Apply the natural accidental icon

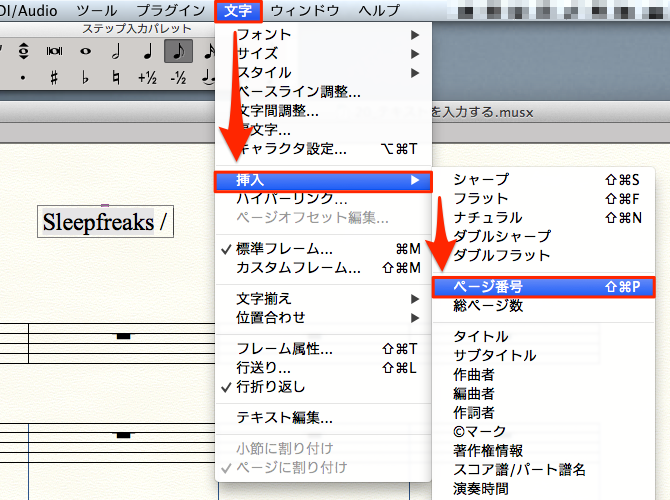(115, 78)
